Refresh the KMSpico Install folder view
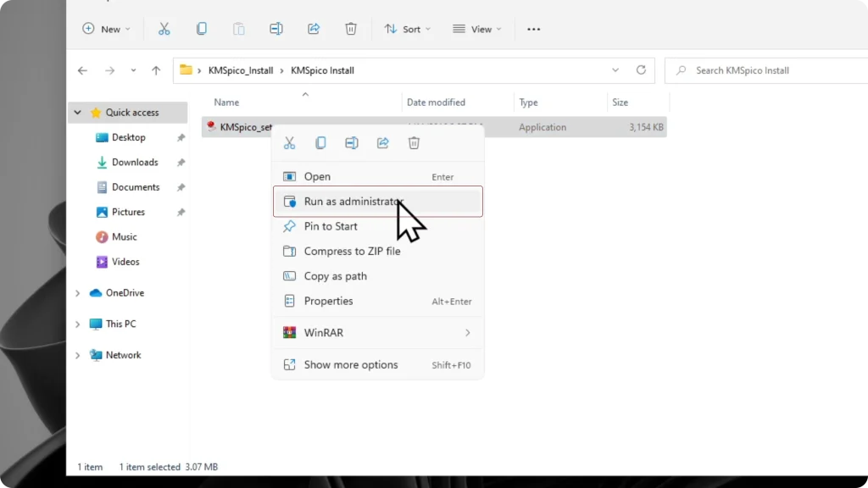This screenshot has height=488, width=868. click(641, 70)
